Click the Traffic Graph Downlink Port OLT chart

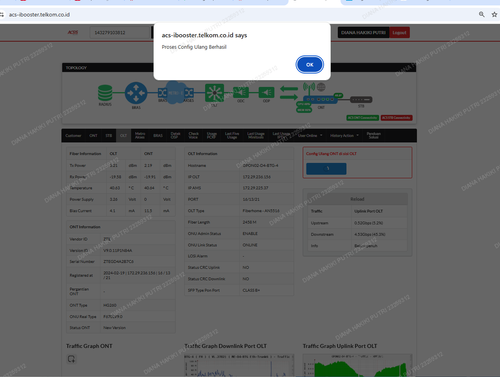click(x=239, y=365)
